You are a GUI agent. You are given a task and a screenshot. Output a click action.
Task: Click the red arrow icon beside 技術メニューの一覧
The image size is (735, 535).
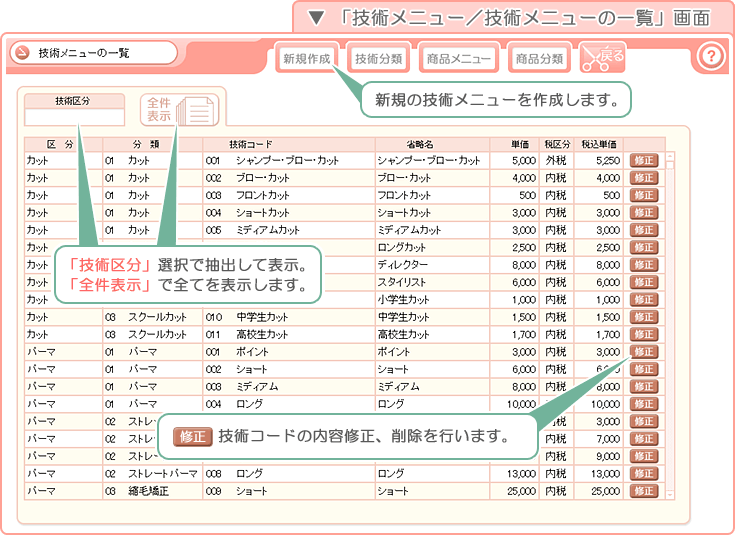coord(20,53)
